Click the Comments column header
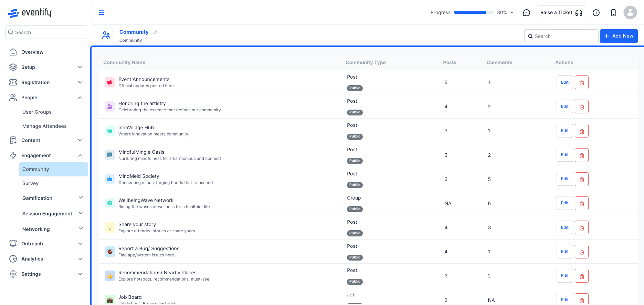 coord(499,62)
